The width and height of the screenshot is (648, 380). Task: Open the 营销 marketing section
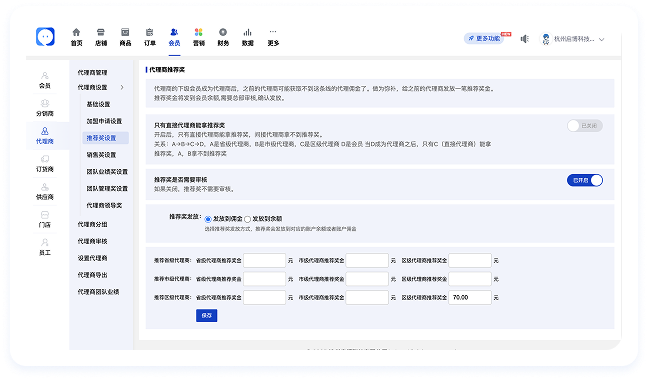point(199,37)
